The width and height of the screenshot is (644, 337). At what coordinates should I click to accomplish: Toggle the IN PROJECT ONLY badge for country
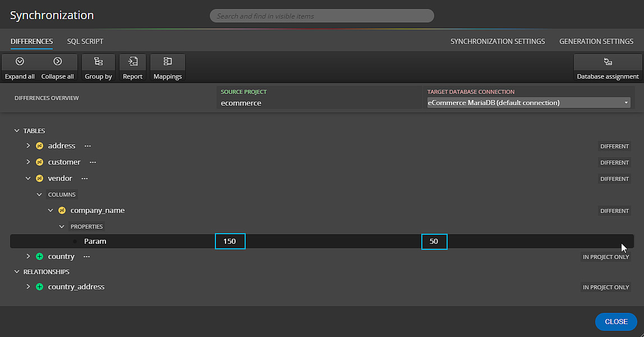click(x=606, y=257)
